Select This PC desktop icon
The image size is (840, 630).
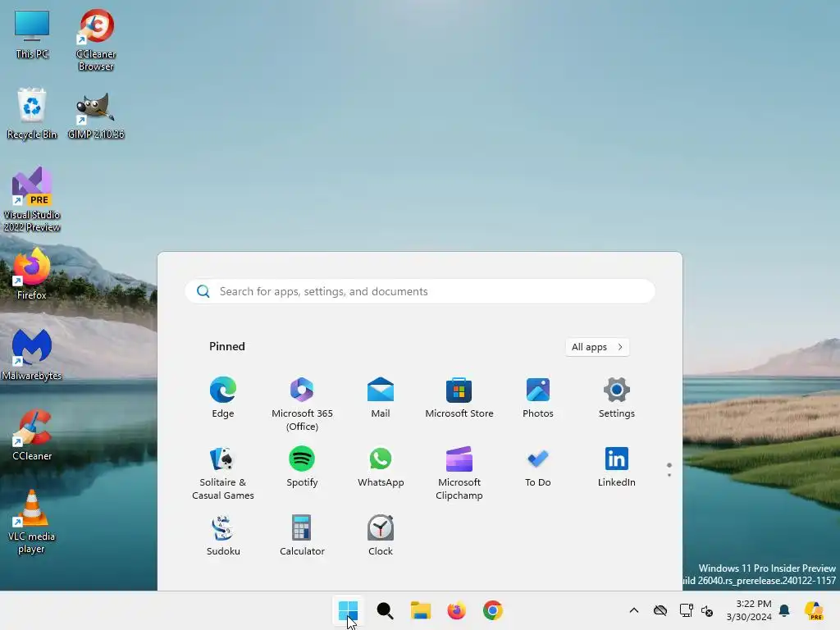coord(32,34)
